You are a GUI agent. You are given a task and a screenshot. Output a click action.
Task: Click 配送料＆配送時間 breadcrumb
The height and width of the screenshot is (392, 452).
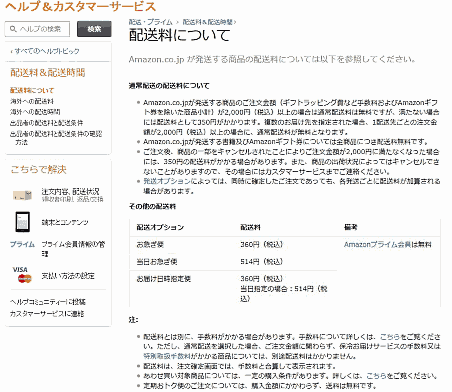(x=207, y=22)
